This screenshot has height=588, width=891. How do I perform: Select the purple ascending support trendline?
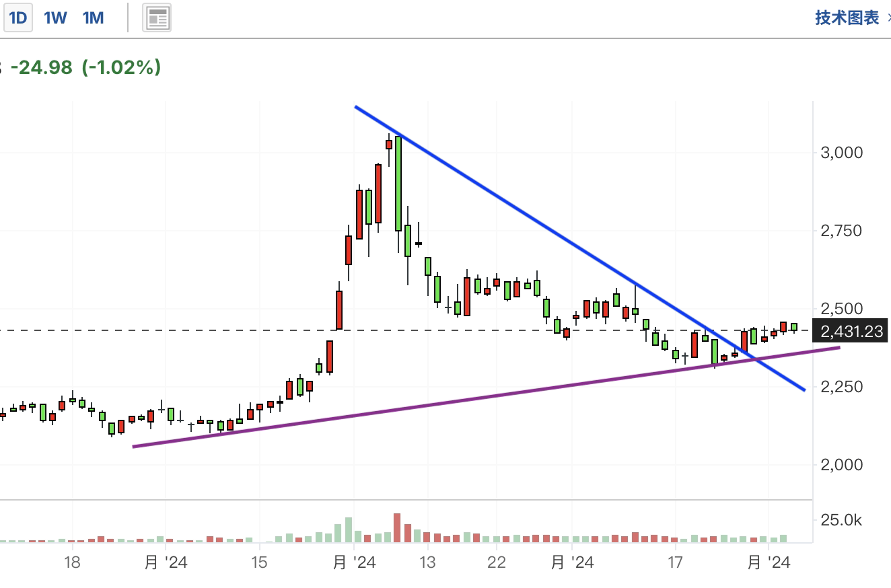(486, 397)
